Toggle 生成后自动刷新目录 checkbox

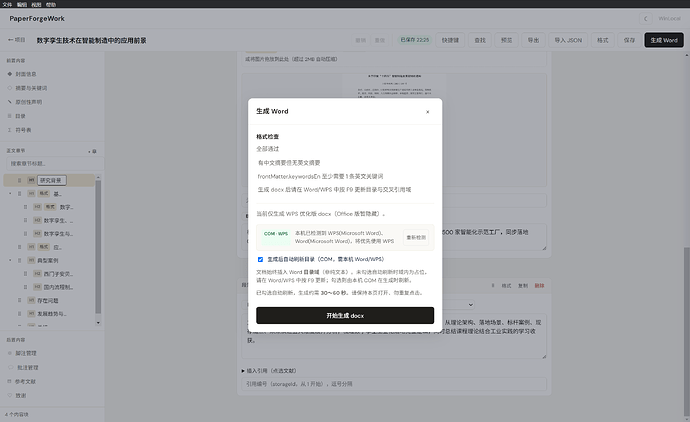(260, 260)
